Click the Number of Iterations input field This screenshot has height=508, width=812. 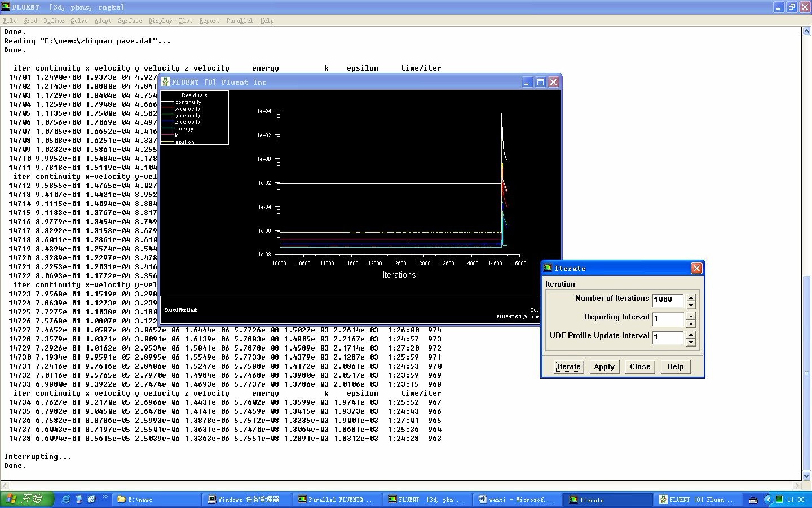pos(668,300)
